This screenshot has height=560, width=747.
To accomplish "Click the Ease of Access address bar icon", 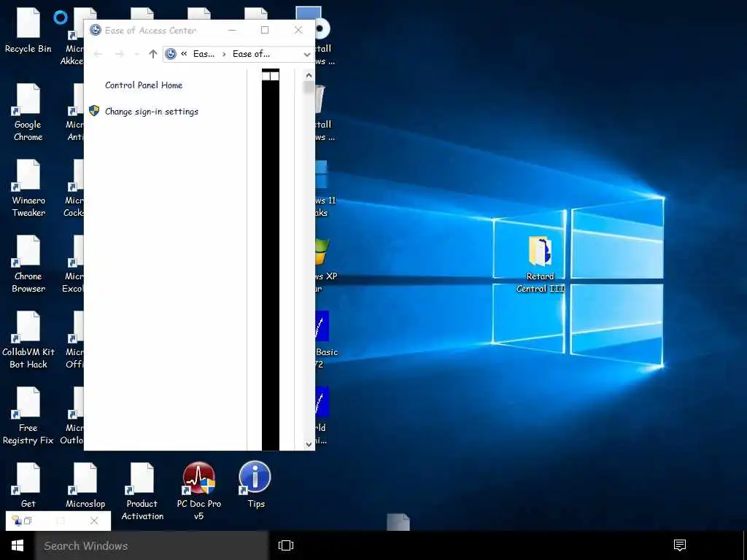I will tap(171, 54).
